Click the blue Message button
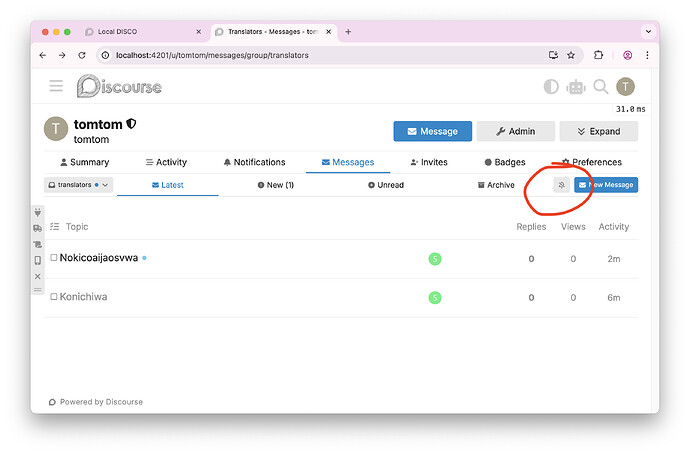 click(x=433, y=131)
